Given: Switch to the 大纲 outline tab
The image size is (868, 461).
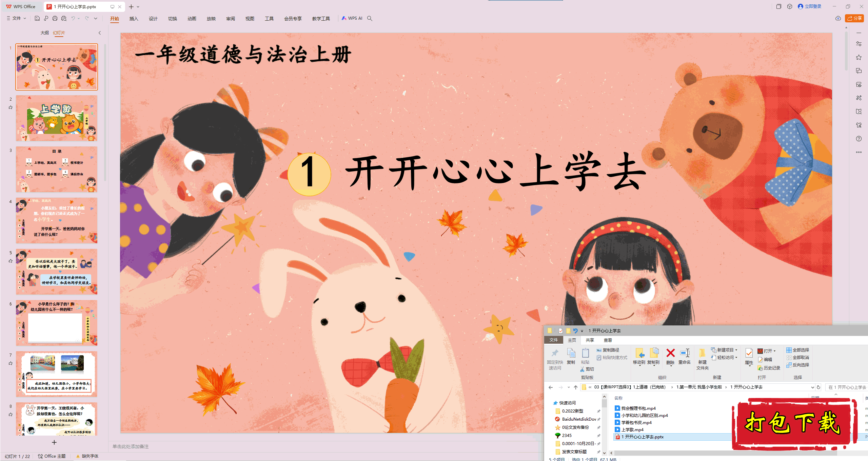Looking at the screenshot, I should 44,33.
